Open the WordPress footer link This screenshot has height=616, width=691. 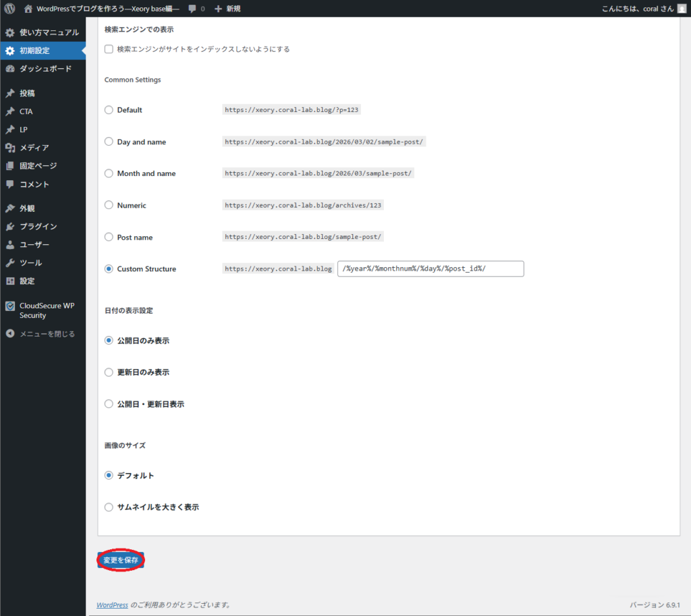click(112, 605)
